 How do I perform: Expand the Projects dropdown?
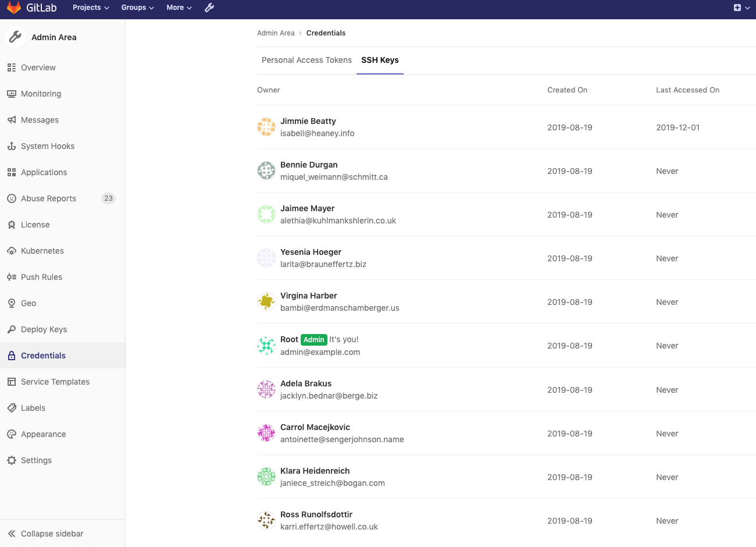click(90, 8)
